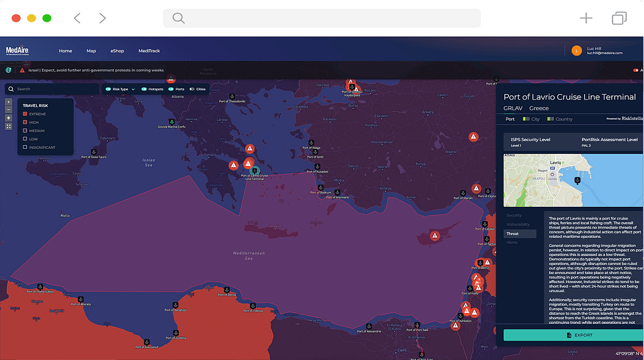Toggle EXTREME travel risk checkbox
The image size is (644, 360).
pos(25,114)
